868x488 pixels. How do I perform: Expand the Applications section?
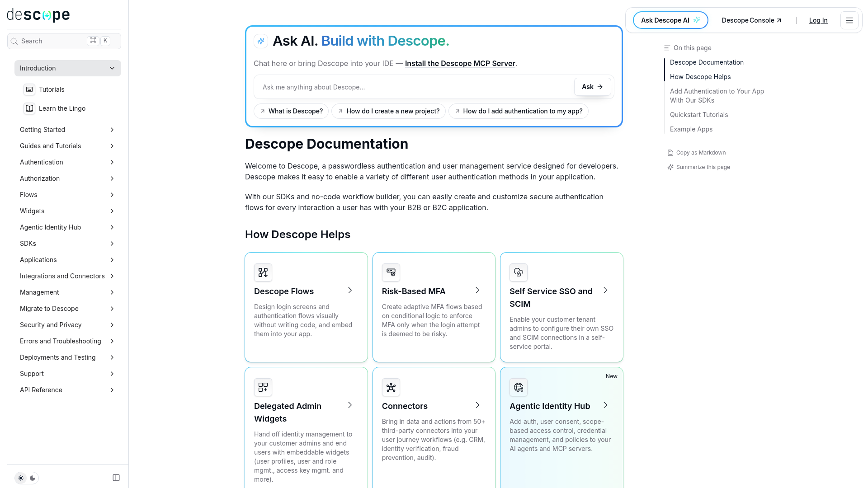click(68, 260)
